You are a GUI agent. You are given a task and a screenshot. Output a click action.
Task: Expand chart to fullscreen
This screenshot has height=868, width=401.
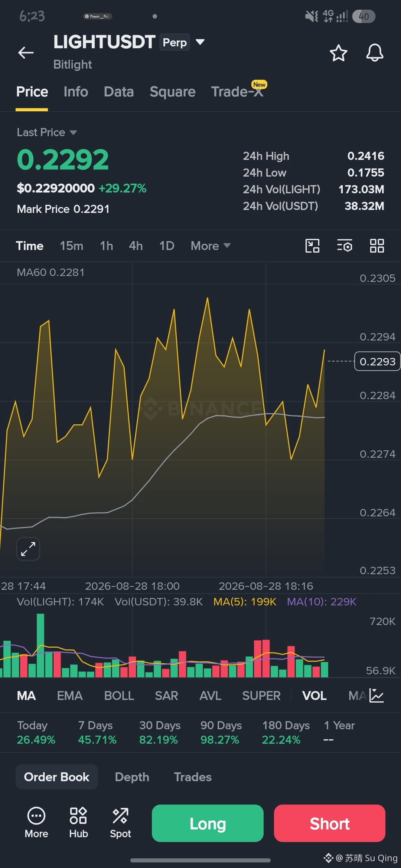[x=28, y=549]
